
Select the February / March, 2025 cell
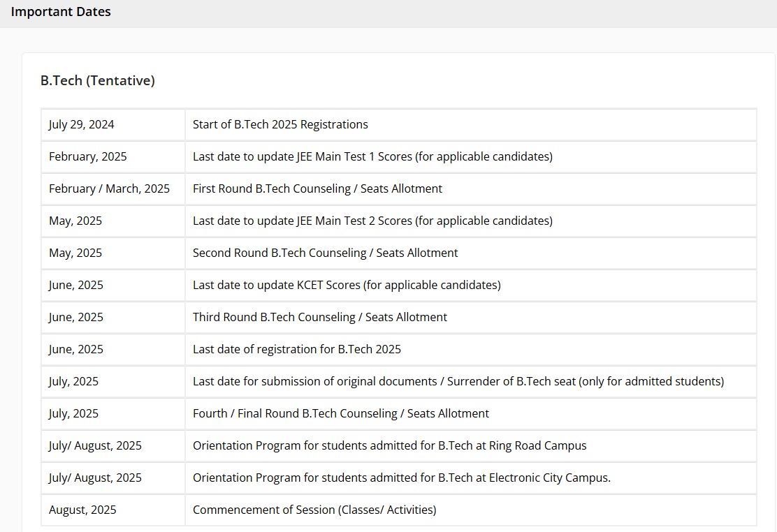109,189
